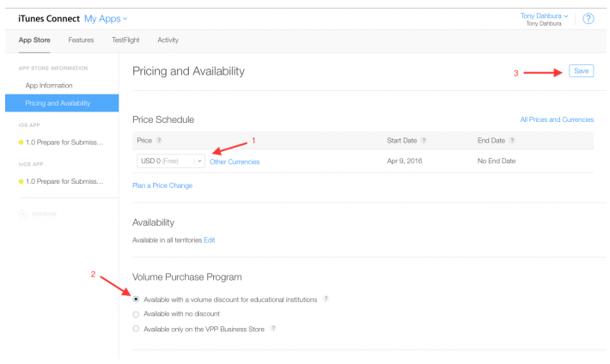Viewport: 610px width, 364px height.
Task: Click the Plan a Price Change link
Action: tap(162, 185)
